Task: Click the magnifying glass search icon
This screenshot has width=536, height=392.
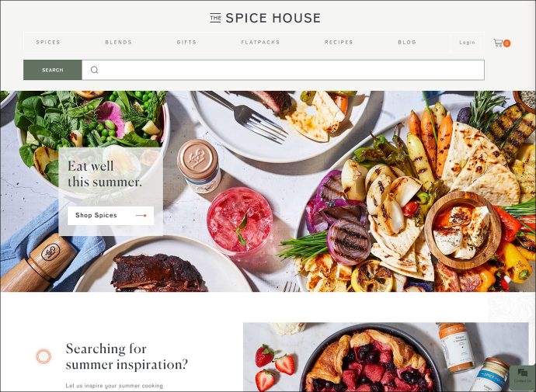Action: point(94,70)
